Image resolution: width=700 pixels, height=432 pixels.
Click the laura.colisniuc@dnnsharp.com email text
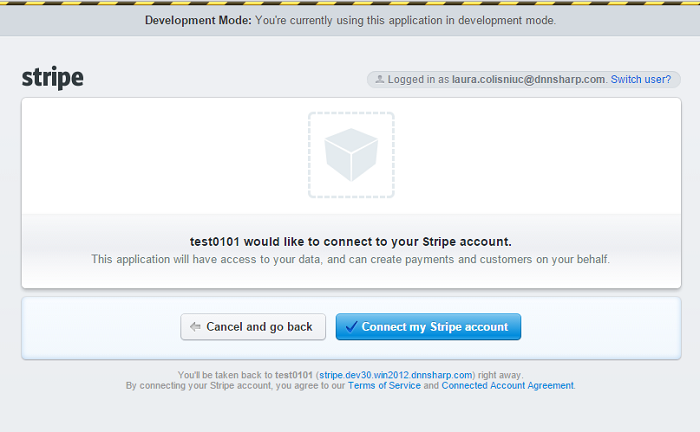529,79
